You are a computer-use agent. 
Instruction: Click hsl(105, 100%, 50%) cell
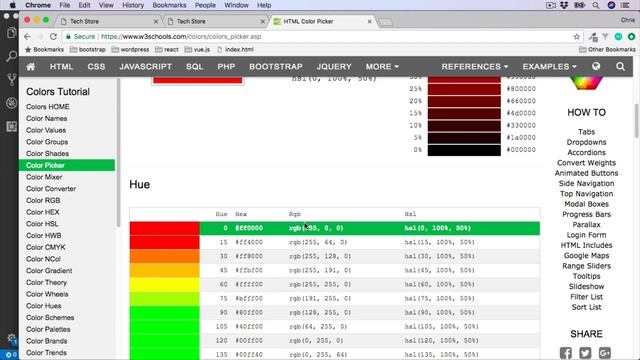click(x=442, y=327)
